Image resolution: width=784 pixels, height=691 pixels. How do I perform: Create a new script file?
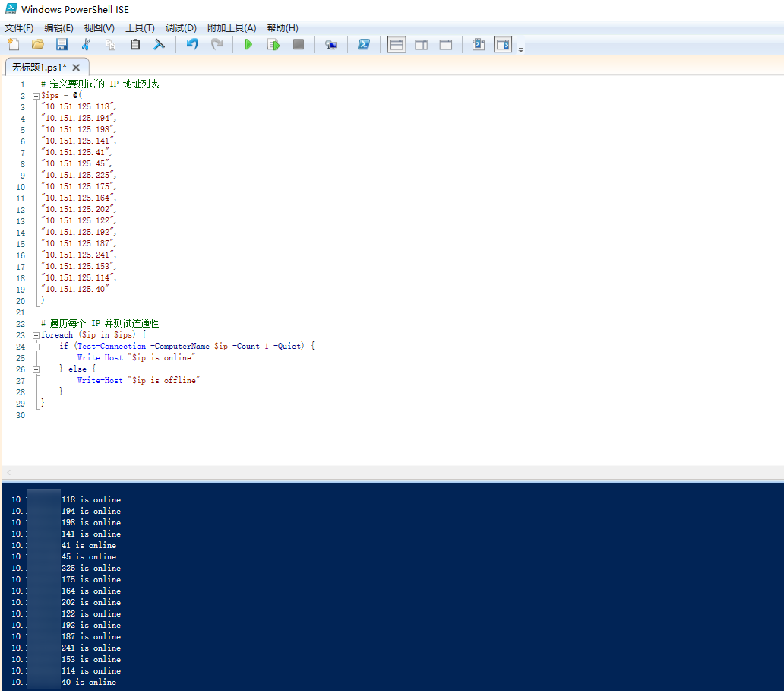(14, 45)
